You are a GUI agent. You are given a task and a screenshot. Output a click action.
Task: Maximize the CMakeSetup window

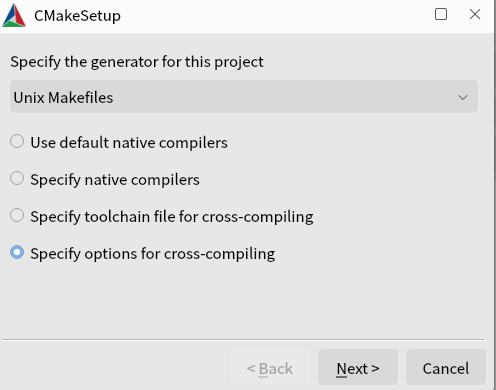pyautogui.click(x=441, y=14)
